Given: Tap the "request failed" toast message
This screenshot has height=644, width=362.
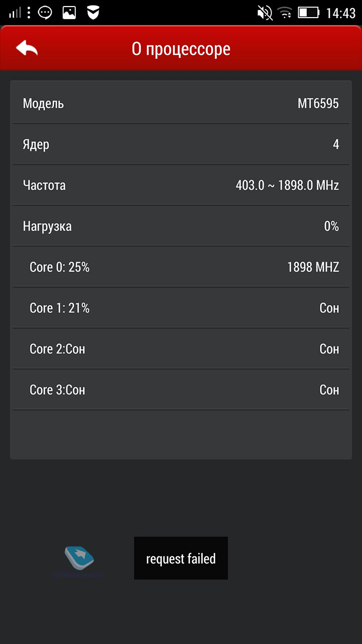Looking at the screenshot, I should 181,558.
